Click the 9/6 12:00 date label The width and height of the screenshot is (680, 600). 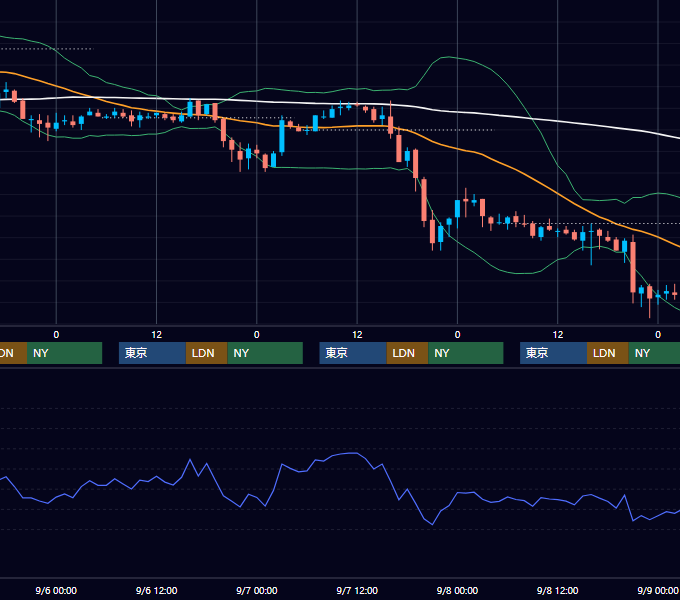pyautogui.click(x=157, y=590)
